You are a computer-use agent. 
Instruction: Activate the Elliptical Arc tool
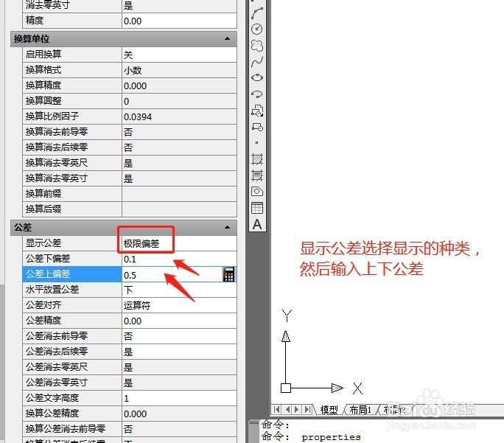coord(257,94)
